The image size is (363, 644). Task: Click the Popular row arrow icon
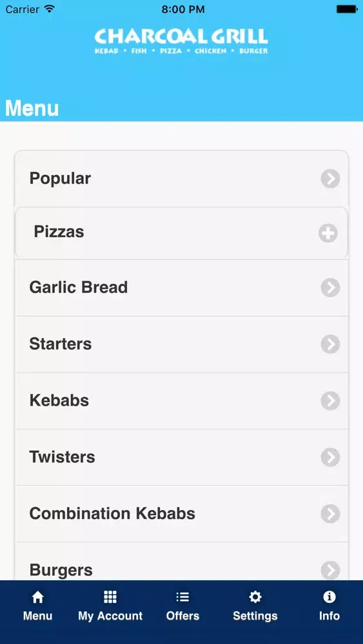tap(331, 178)
